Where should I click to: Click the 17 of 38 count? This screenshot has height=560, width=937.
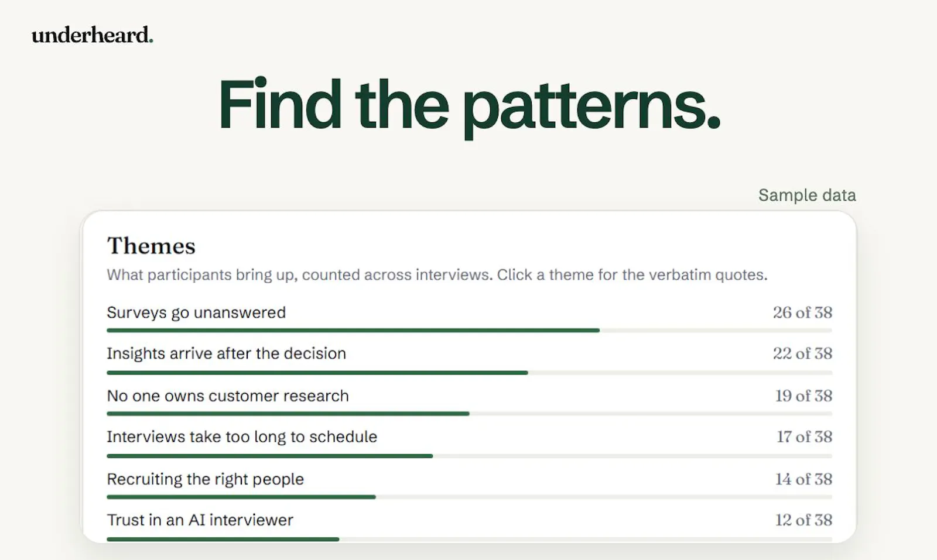pos(804,437)
